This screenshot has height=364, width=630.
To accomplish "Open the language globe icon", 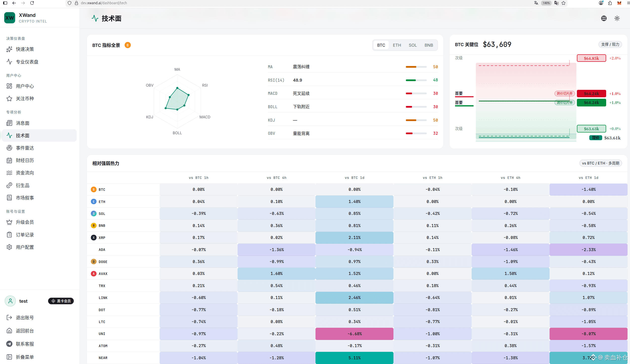I will (x=604, y=19).
